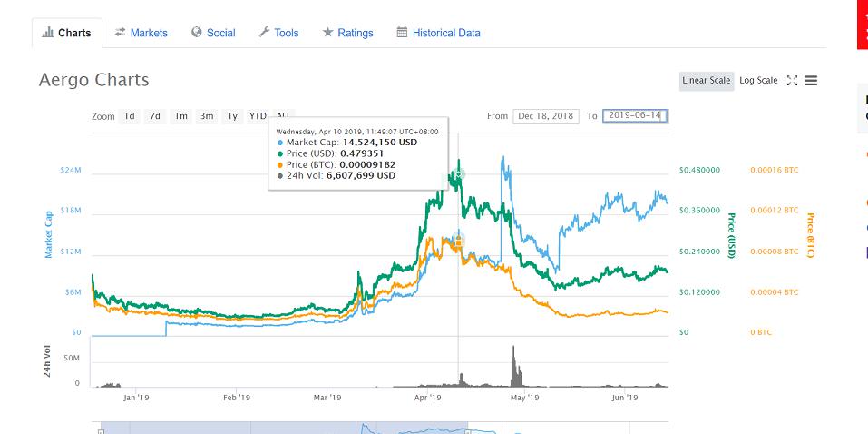Click the $24M market cap axis label
868x434 pixels.
[x=71, y=170]
